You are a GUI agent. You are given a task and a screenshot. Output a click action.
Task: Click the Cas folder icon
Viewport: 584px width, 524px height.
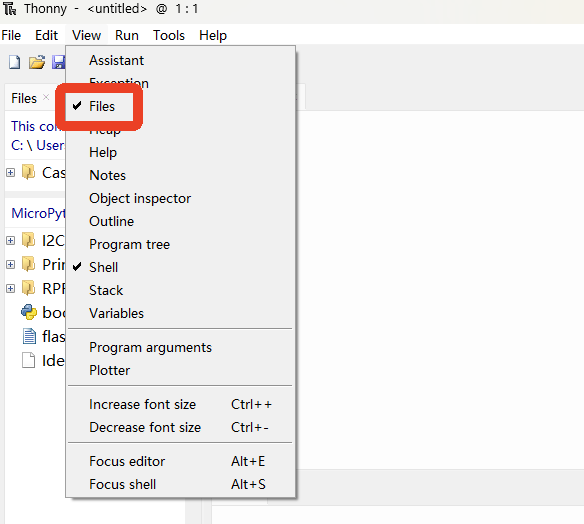tap(28, 172)
